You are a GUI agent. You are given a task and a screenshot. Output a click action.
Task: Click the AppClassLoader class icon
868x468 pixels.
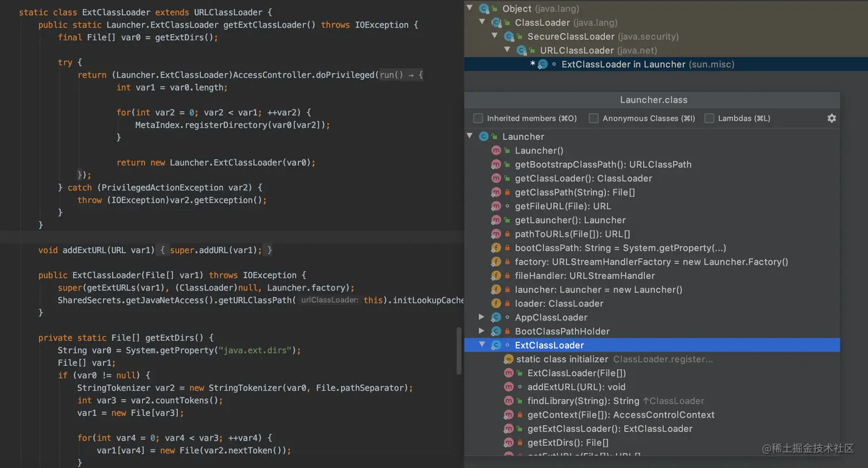coord(496,317)
